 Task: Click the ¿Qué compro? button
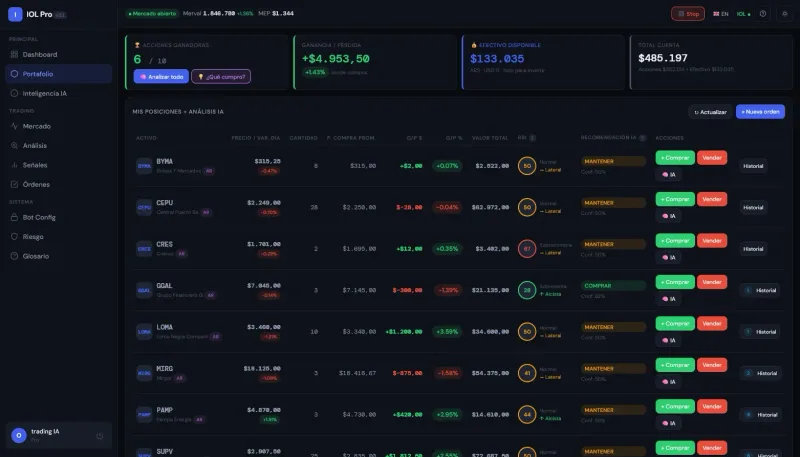point(221,77)
